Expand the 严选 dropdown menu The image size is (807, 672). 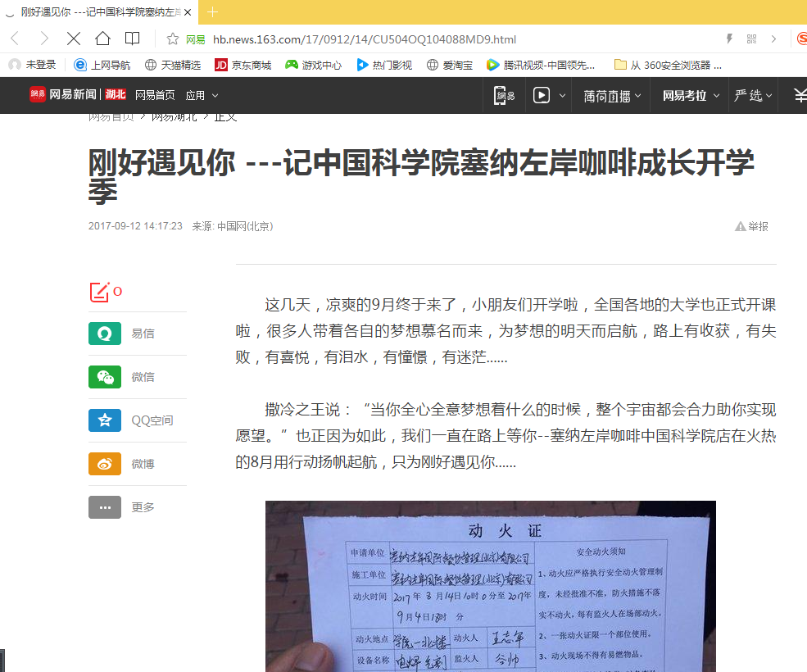[x=753, y=96]
